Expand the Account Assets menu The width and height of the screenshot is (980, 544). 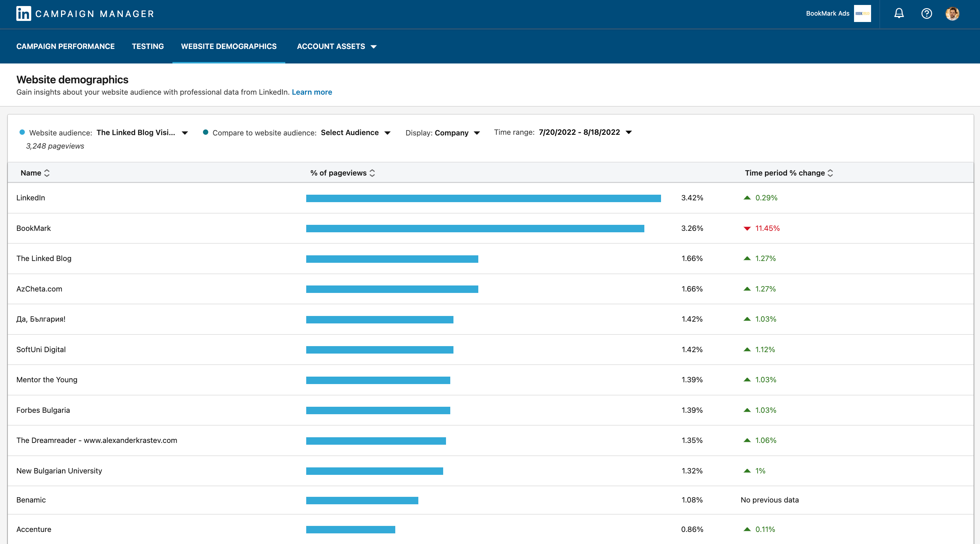click(x=337, y=46)
